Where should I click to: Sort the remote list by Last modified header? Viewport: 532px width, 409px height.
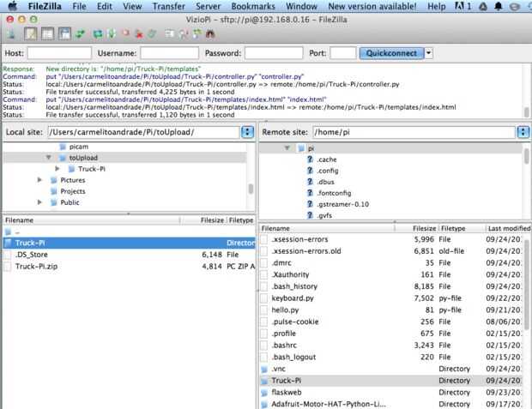508,228
